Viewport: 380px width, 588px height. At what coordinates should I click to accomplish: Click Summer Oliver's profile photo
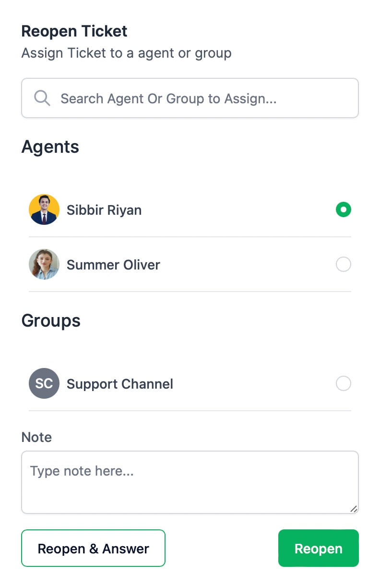tap(44, 264)
